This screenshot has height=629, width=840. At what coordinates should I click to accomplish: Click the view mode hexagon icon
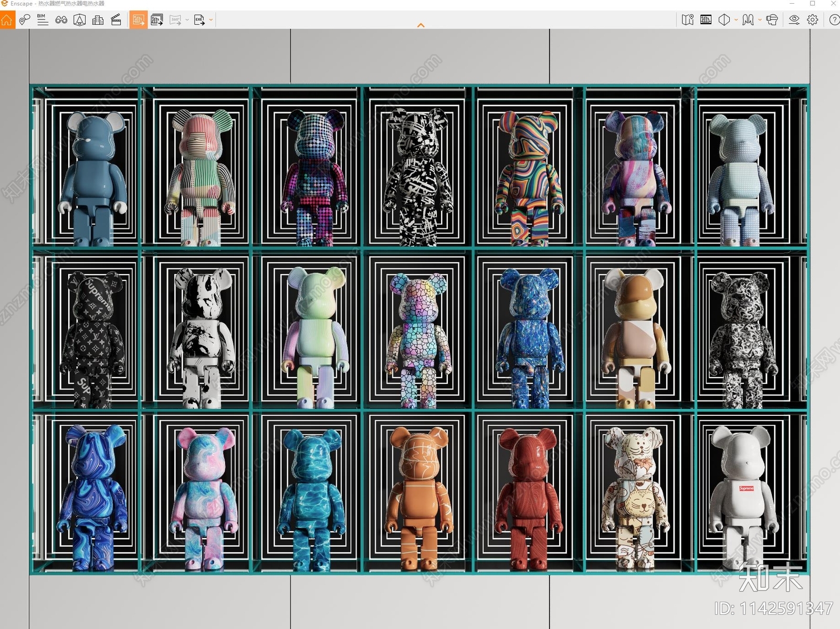pyautogui.click(x=724, y=20)
